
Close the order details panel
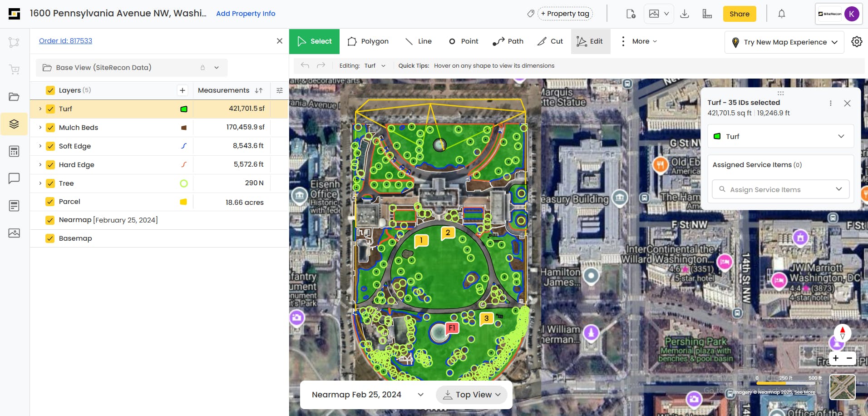(x=280, y=41)
